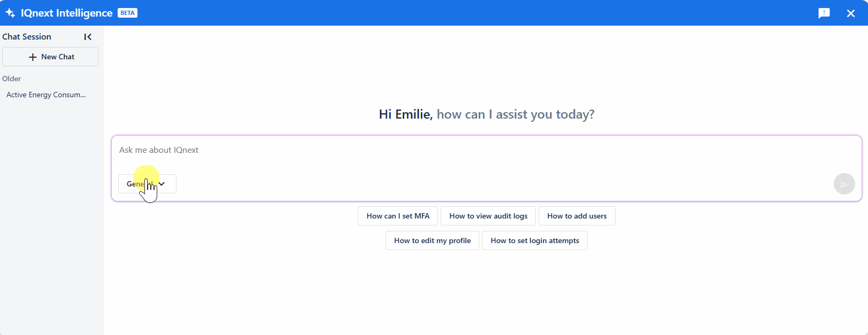
Task: Click the Chat Session sidebar heading
Action: pos(27,37)
